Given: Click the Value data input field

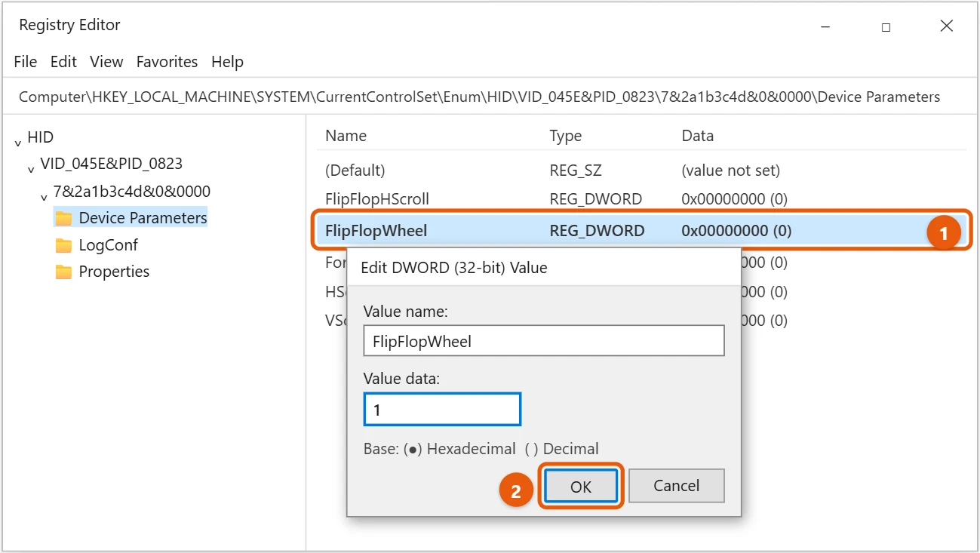Looking at the screenshot, I should pos(442,410).
